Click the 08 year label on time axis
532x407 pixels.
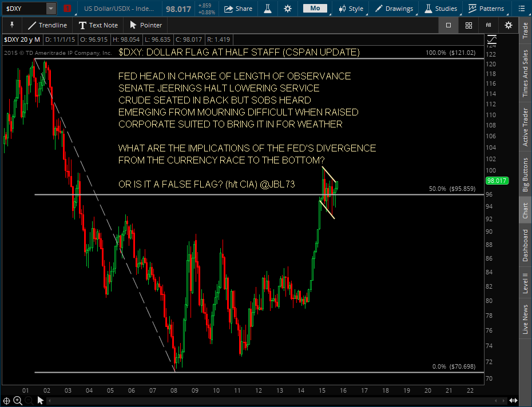[174, 390]
